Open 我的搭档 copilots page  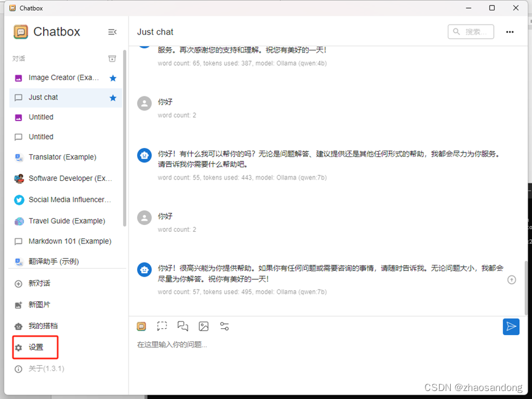coord(65,326)
